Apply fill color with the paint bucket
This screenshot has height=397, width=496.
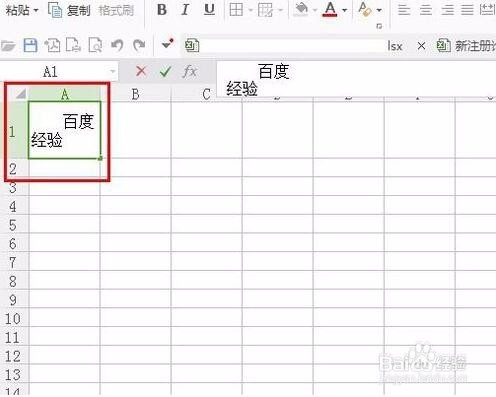[x=302, y=10]
